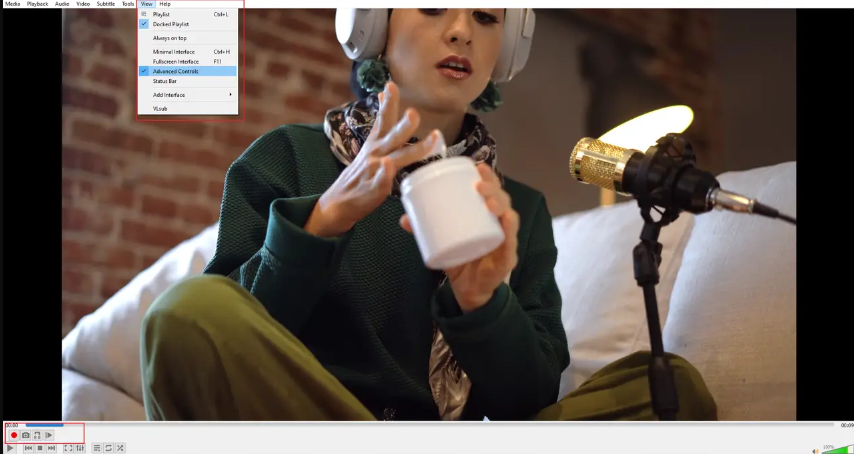Viewport: 854px width, 454px height.
Task: Mute audio with the speaker icon
Action: click(815, 451)
